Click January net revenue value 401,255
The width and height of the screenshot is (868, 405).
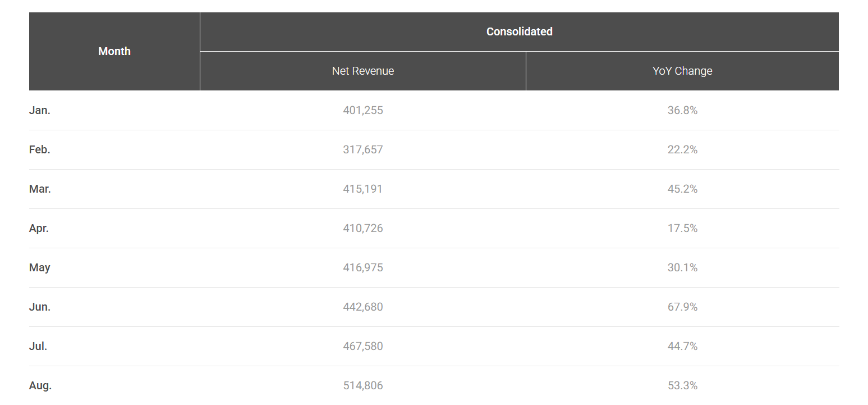click(x=363, y=111)
